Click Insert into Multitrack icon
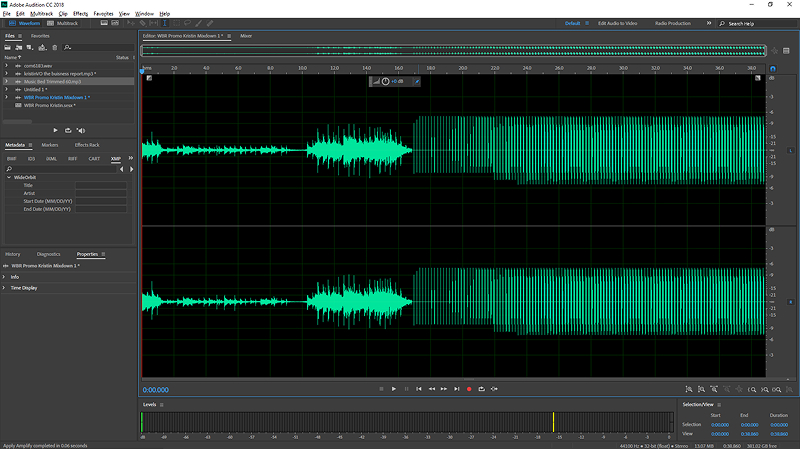The height and width of the screenshot is (449, 800). click(42, 47)
